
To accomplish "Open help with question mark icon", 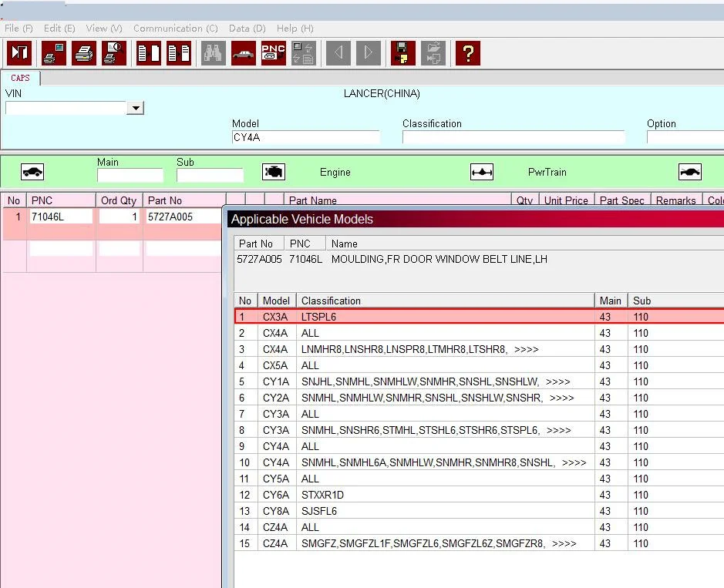I will click(467, 53).
